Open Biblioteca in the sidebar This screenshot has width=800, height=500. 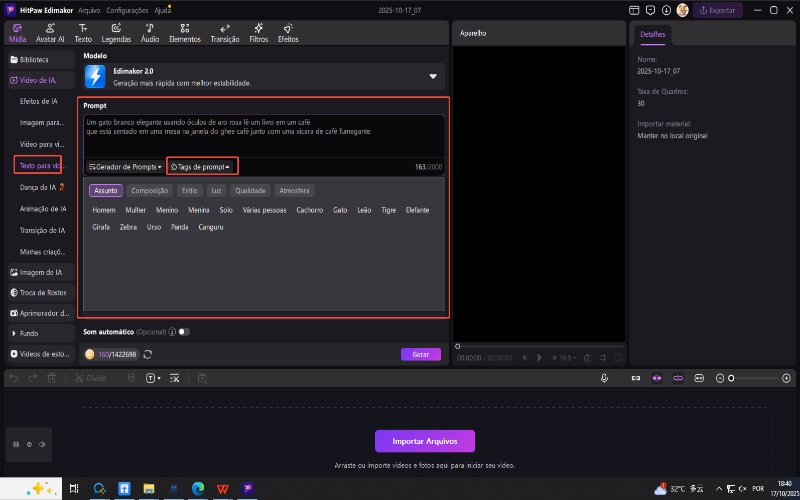point(41,60)
